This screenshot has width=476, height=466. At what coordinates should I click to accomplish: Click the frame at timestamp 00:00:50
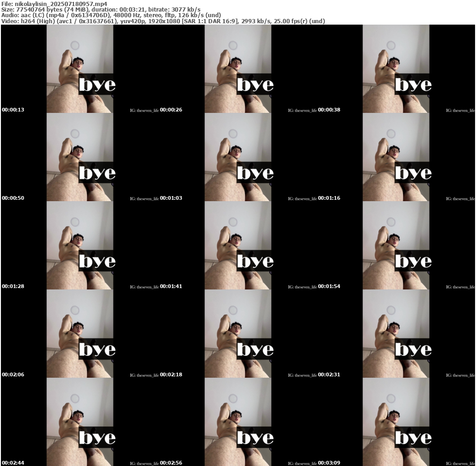[80, 157]
